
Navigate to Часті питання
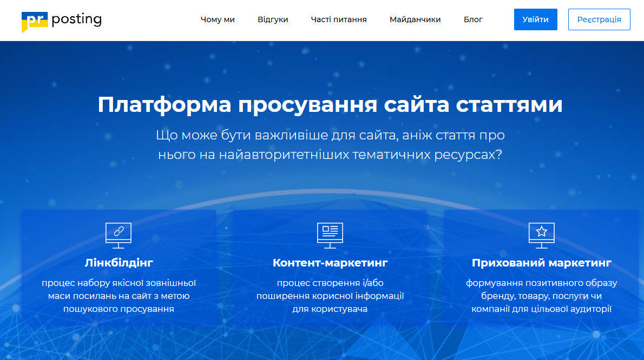pyautogui.click(x=338, y=19)
